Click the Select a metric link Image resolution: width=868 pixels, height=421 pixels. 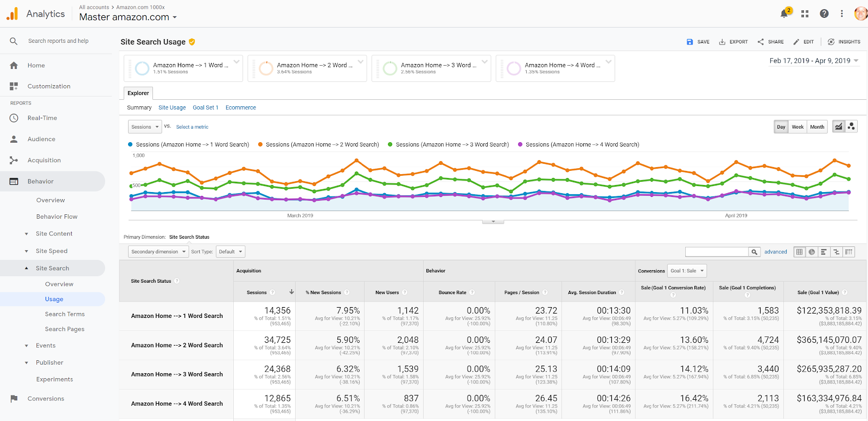coord(192,127)
